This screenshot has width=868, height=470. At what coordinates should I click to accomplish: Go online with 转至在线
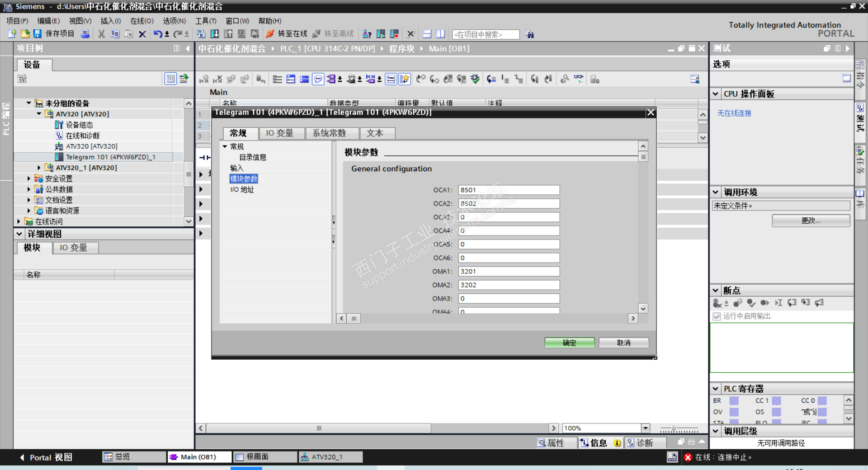pos(287,34)
